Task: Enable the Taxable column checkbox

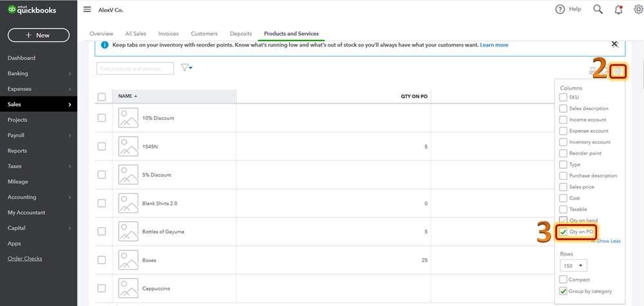Action: [x=563, y=209]
